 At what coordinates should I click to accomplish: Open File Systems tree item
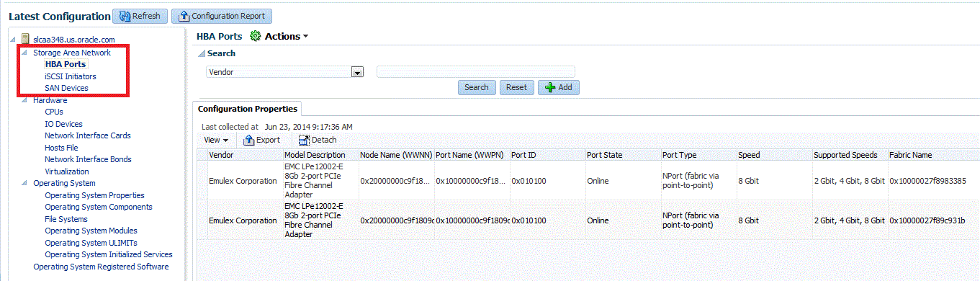coord(66,219)
